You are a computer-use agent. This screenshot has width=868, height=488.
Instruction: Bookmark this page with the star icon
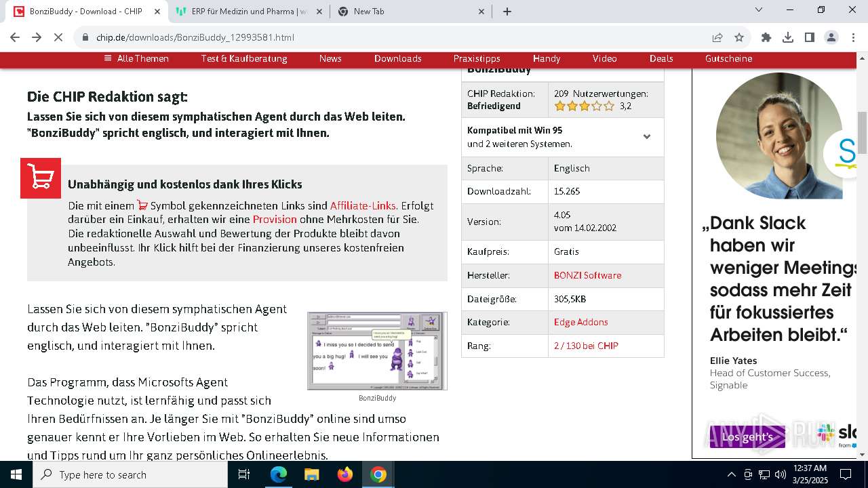click(739, 37)
